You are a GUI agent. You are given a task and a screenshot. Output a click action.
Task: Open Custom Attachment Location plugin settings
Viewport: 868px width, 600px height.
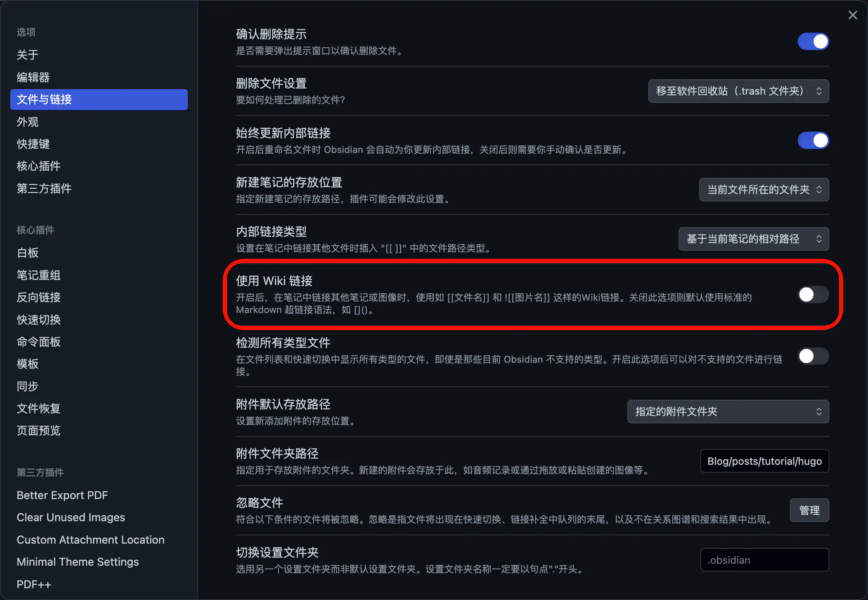point(90,540)
